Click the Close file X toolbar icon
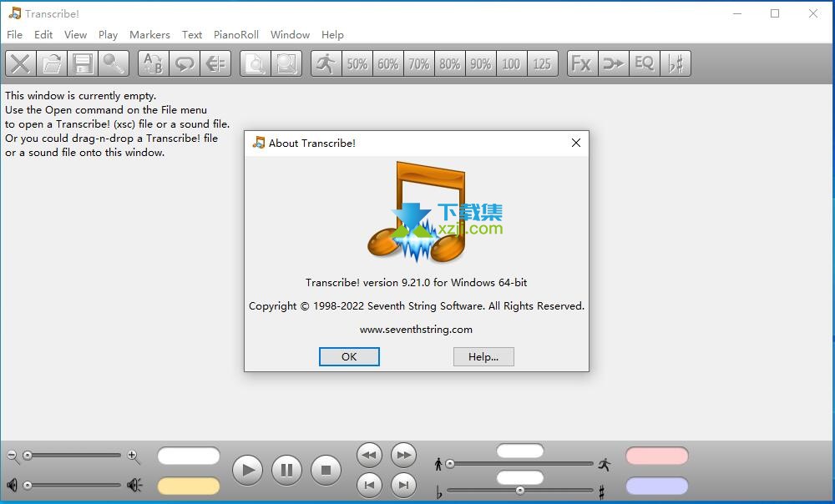This screenshot has height=504, width=835. (x=21, y=64)
